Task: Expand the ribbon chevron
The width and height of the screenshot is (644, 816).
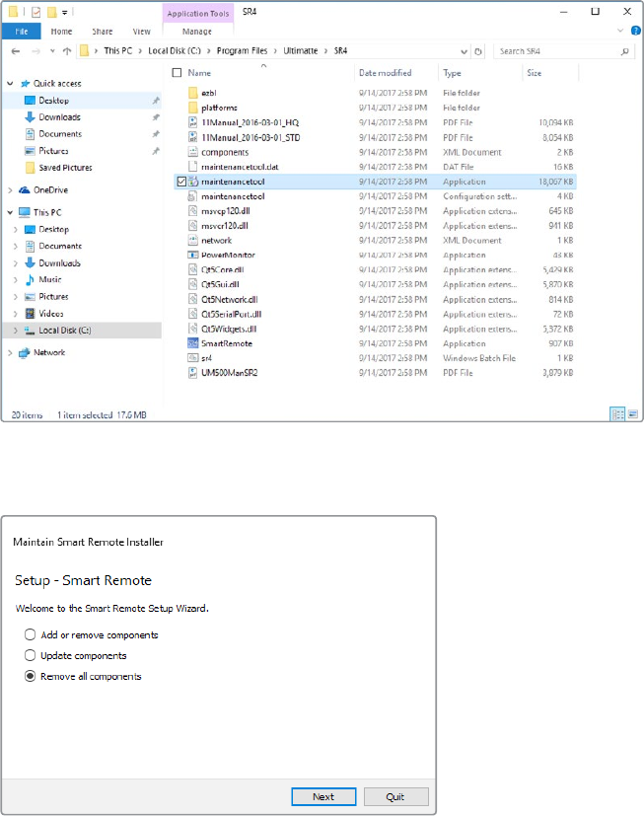Action: (x=620, y=31)
